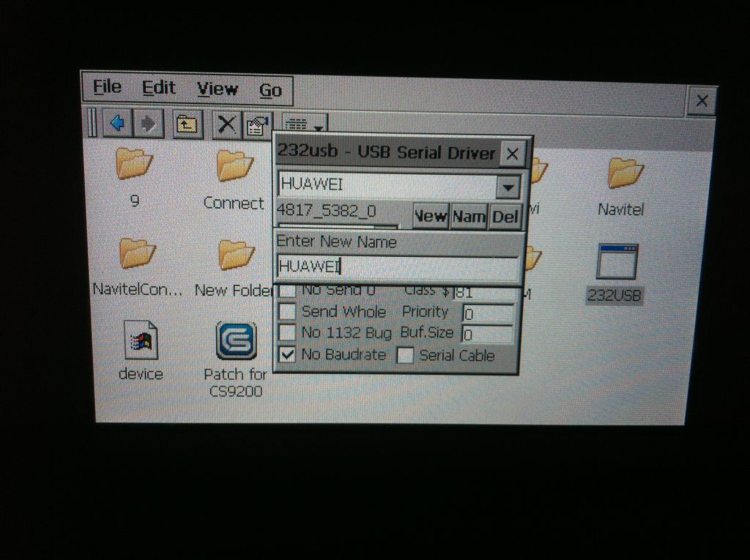The width and height of the screenshot is (750, 560).
Task: Click the Del button
Action: 505,217
